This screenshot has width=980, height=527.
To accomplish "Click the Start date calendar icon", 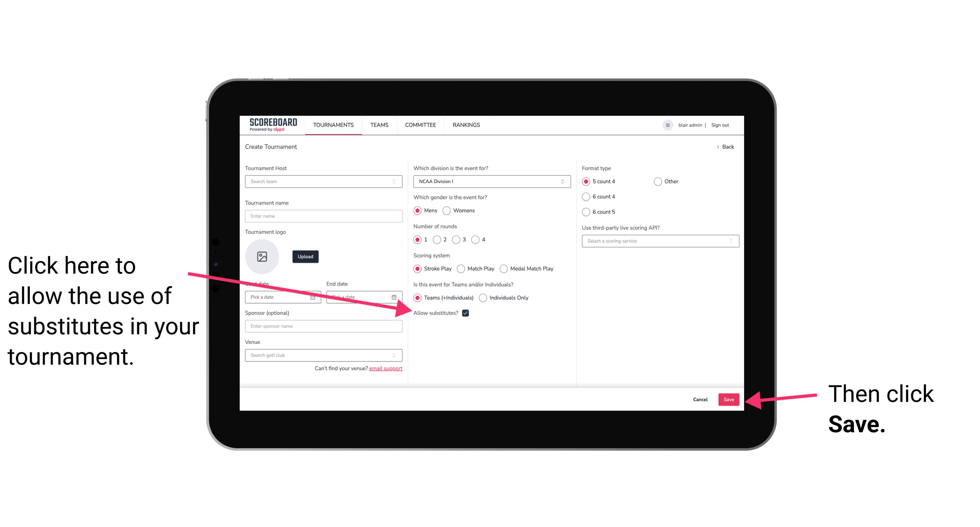I will coord(314,296).
